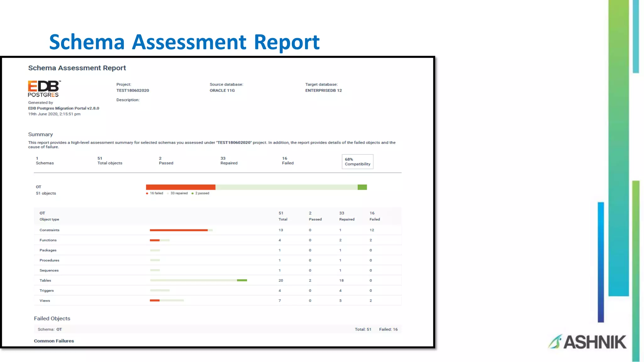Click the Views row progress bar
Image resolution: width=644 pixels, height=362 pixels.
tap(167, 300)
